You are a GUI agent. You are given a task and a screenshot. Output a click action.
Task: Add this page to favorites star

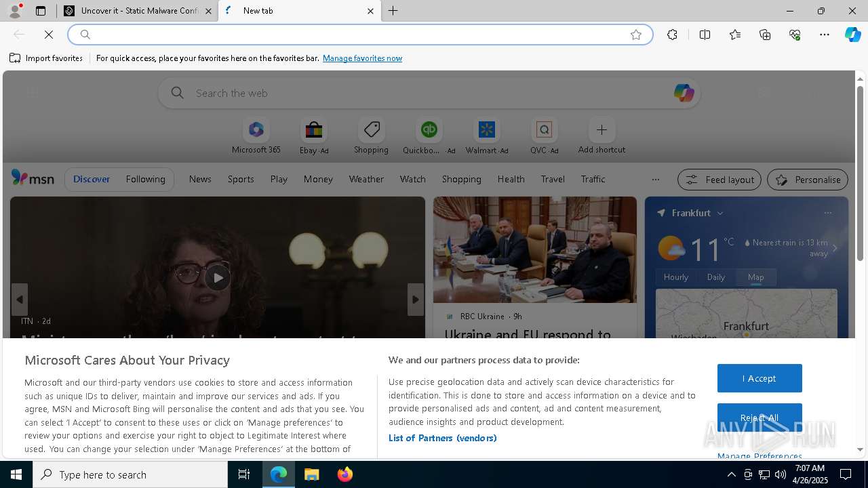tap(636, 35)
